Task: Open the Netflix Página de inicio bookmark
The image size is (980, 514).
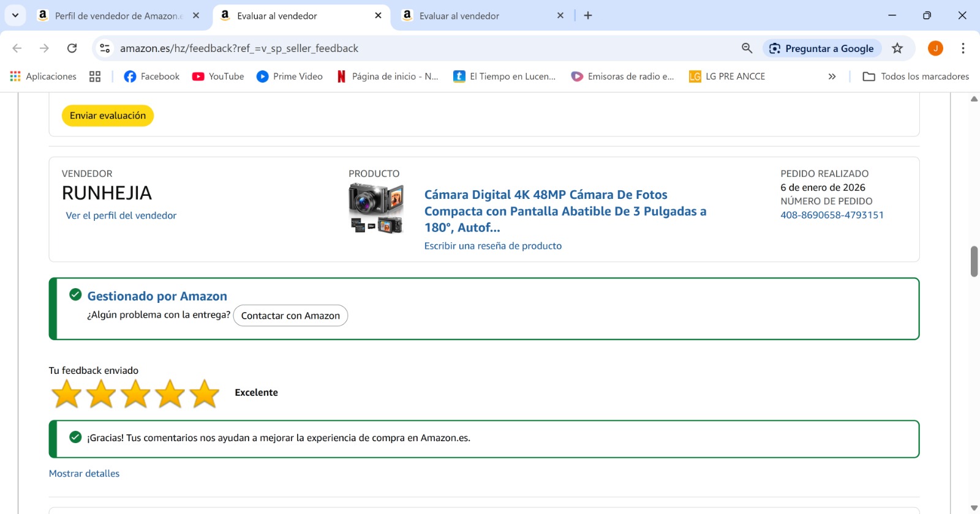Action: [388, 76]
